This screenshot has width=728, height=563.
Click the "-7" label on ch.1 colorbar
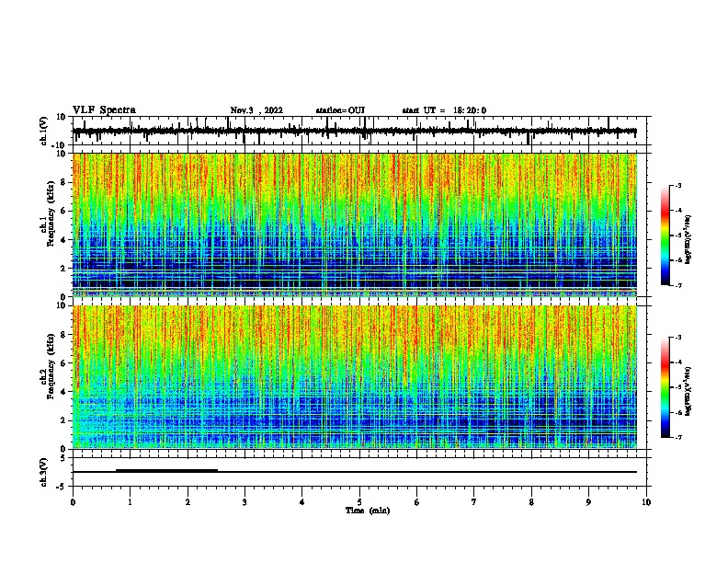[x=677, y=285]
